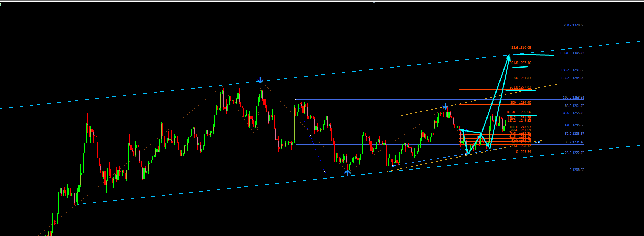Click the 88.6 1261.76 blue level label

click(574, 106)
